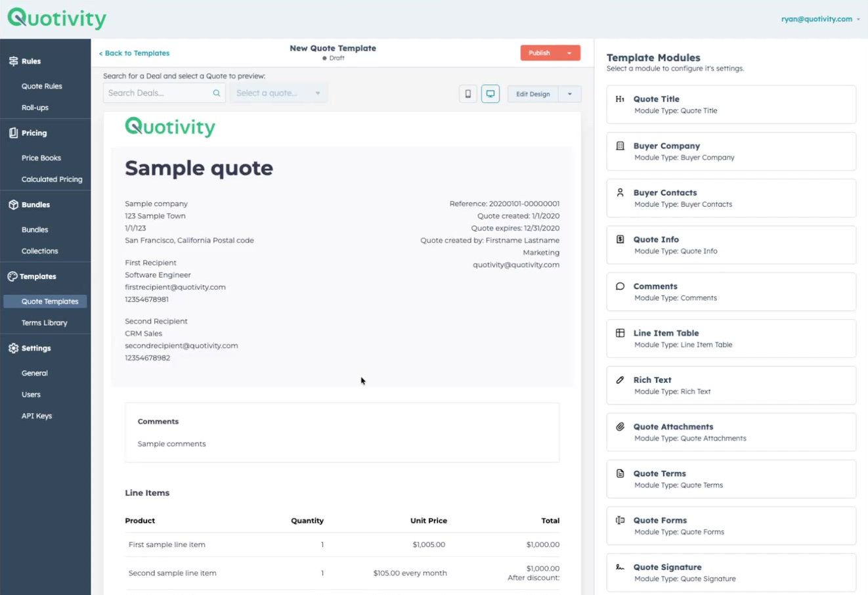The width and height of the screenshot is (868, 595).
Task: Switch to desktop preview icon
Action: [490, 94]
